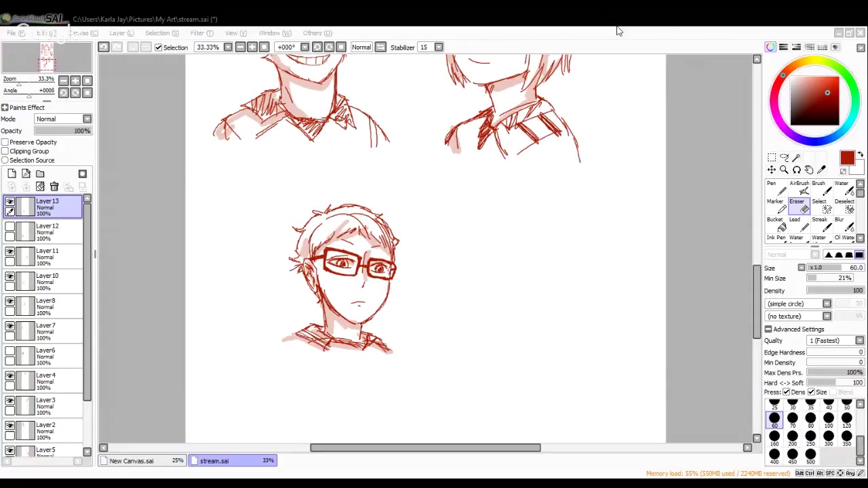
Task: Select the Bucket fill tool
Action: [775, 224]
